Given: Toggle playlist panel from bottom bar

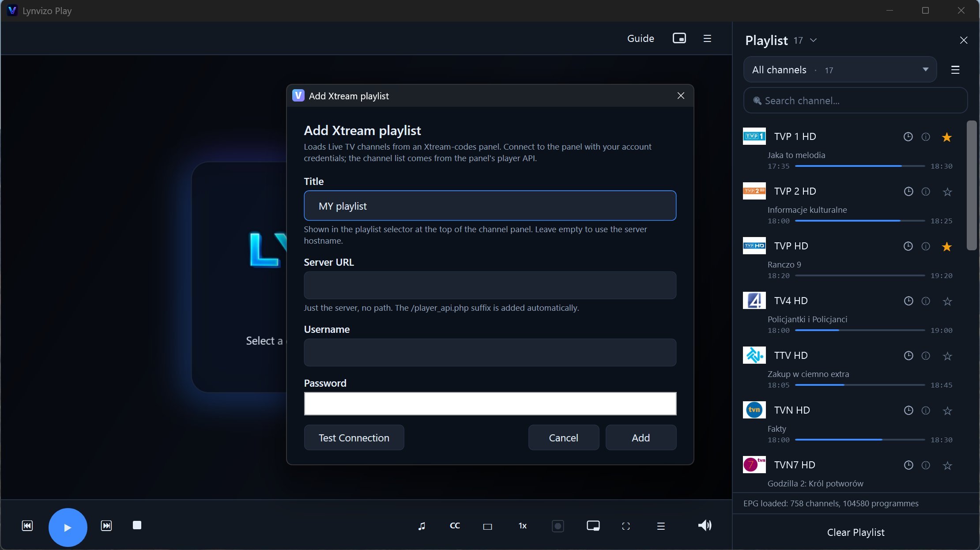Looking at the screenshot, I should pos(661,526).
